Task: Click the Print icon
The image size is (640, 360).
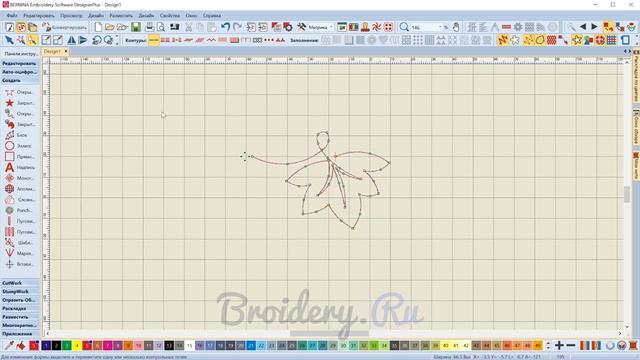Action: click(150, 27)
